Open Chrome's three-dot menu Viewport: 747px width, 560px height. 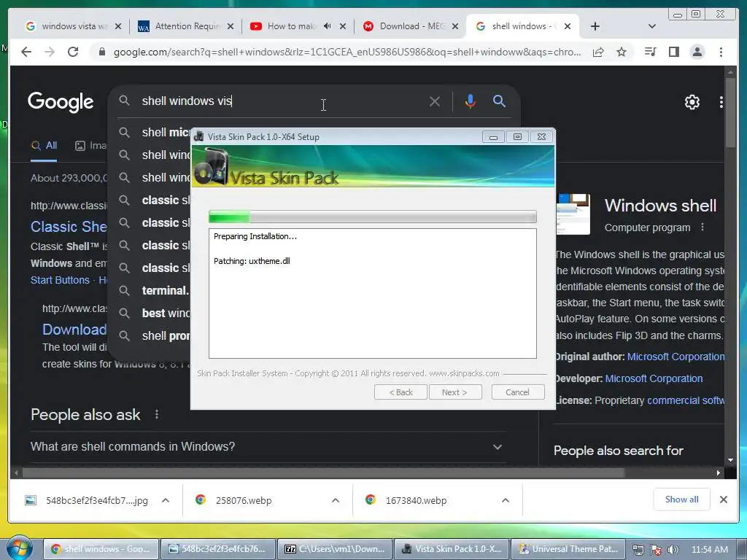[x=721, y=52]
